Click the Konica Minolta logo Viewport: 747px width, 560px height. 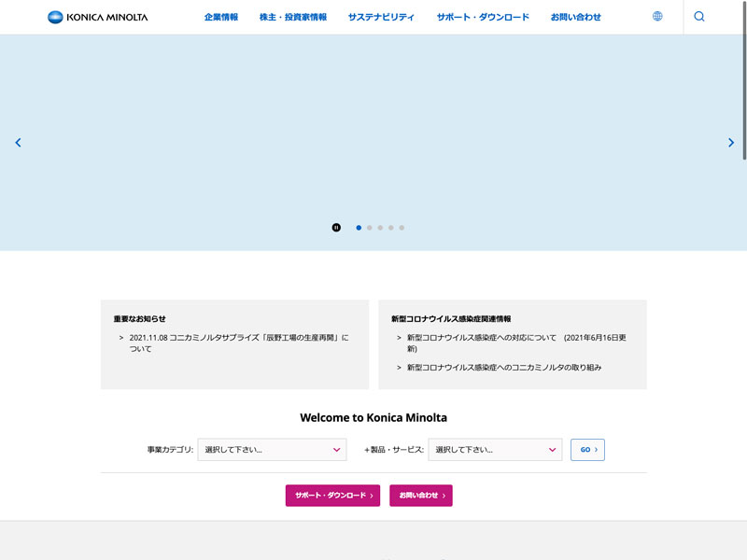click(97, 17)
